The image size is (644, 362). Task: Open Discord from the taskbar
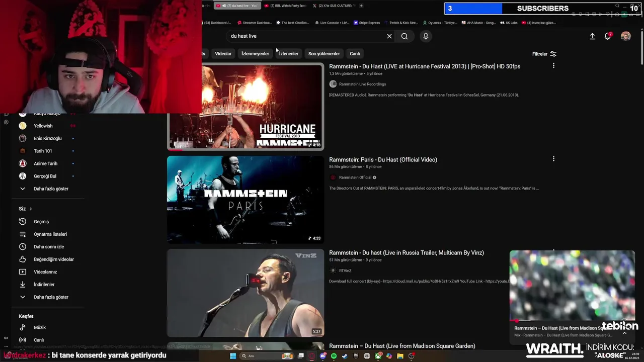(323, 356)
